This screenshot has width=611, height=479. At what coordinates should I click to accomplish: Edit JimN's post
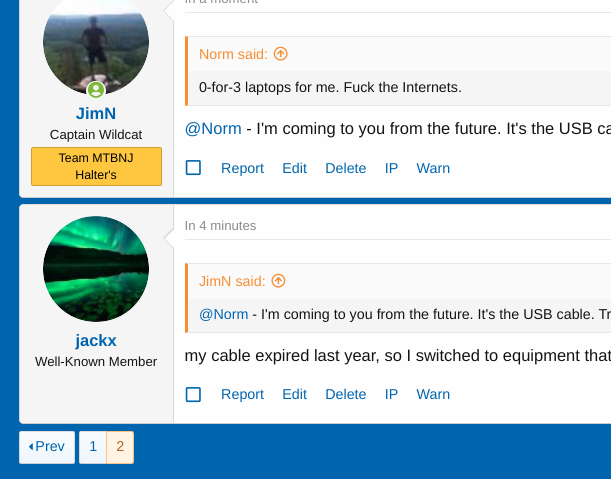[294, 168]
